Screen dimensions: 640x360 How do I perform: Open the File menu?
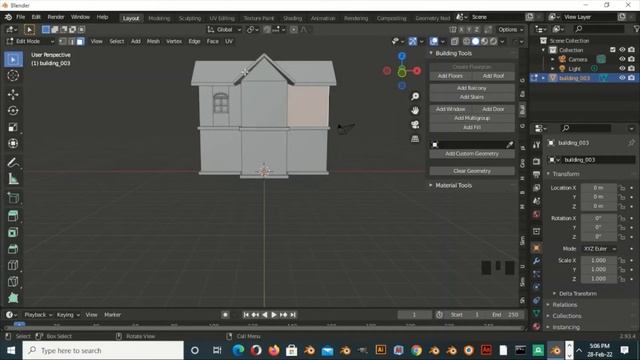click(20, 17)
